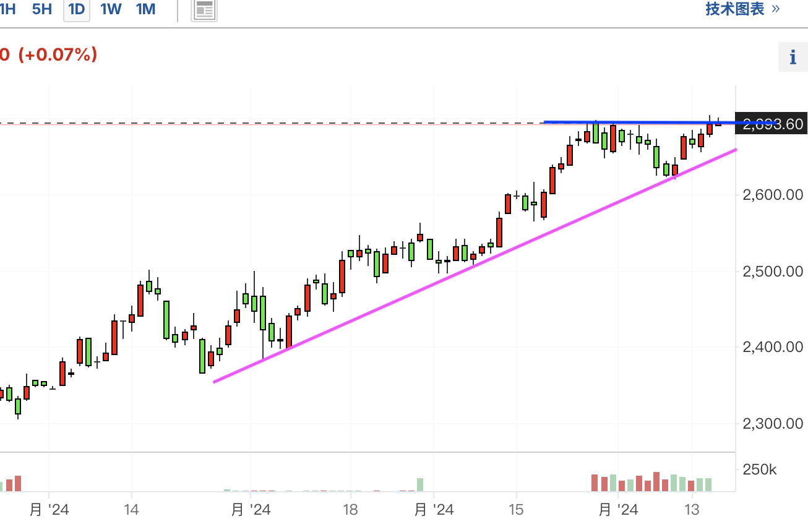Select the pink ascending trendline
Viewport: 808px width, 532px height.
click(475, 265)
